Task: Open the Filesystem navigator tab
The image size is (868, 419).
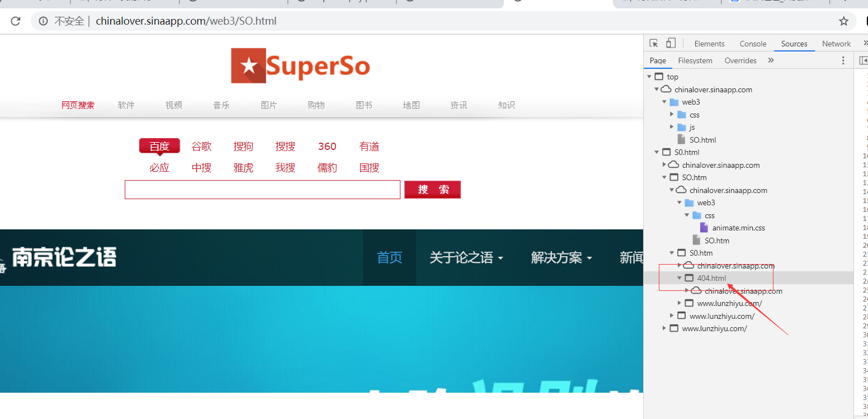Action: click(695, 60)
